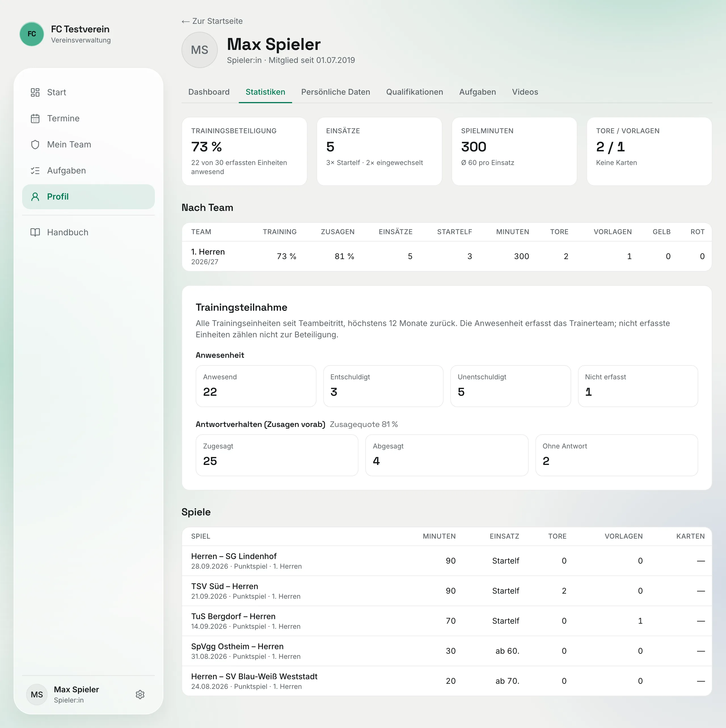Click the Anwesend 22 box
The image size is (726, 728).
click(256, 386)
